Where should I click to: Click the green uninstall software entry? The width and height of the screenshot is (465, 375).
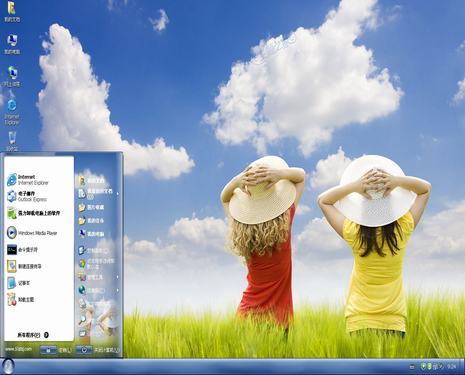click(x=33, y=213)
